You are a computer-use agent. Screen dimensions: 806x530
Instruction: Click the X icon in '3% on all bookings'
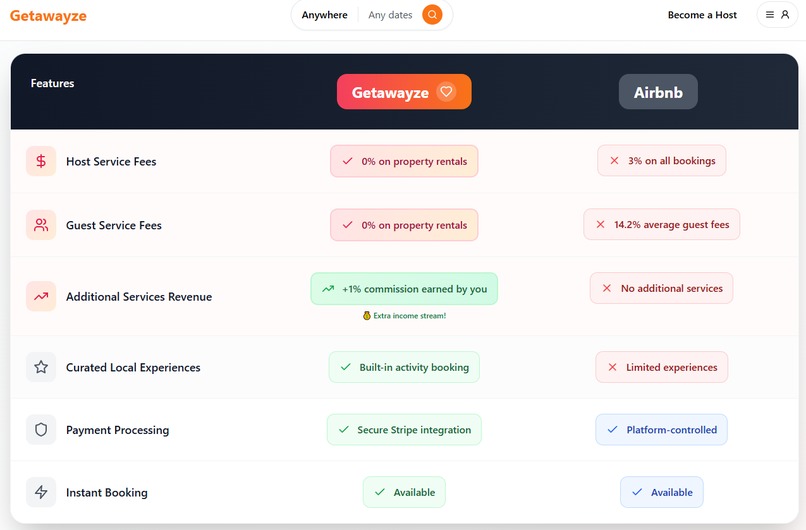[614, 160]
